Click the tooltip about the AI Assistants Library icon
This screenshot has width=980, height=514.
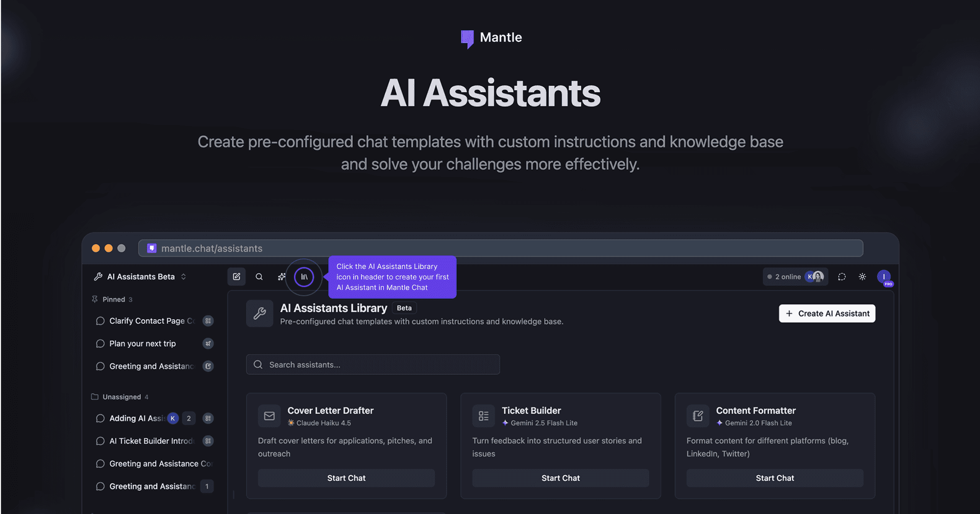[392, 277]
